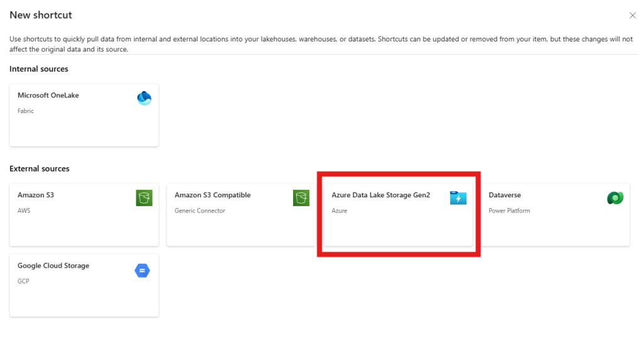Image resolution: width=644 pixels, height=357 pixels.
Task: Pick the Amazon S3 Compatible title text
Action: pos(213,195)
